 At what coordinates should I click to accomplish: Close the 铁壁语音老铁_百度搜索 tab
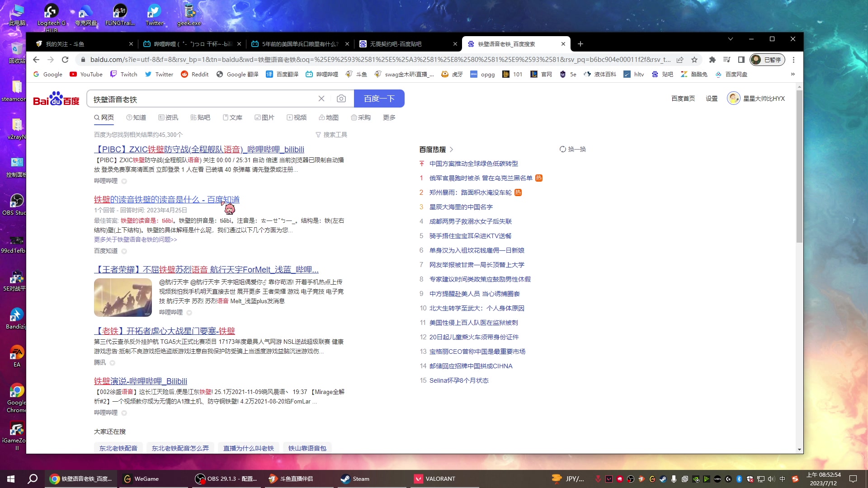pos(563,44)
